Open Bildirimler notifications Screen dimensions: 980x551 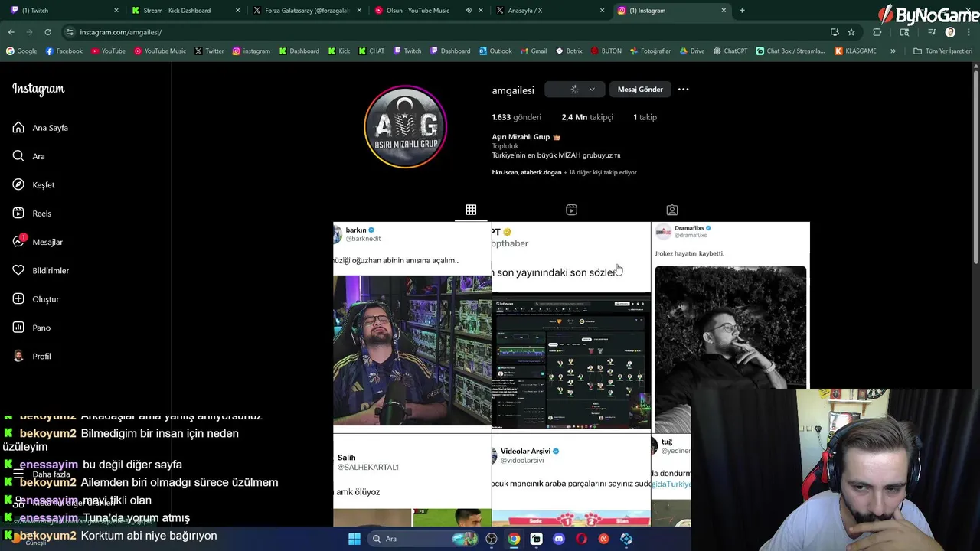point(41,270)
